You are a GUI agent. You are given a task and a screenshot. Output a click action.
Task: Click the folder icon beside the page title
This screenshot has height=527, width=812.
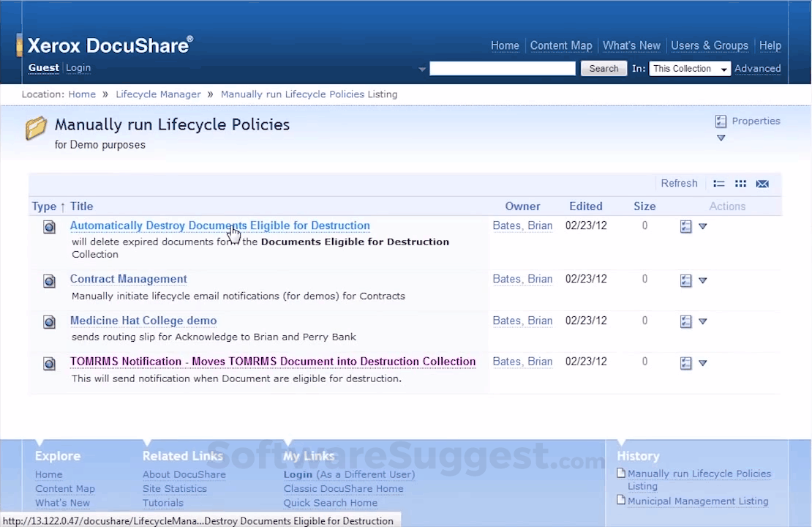tap(36, 127)
